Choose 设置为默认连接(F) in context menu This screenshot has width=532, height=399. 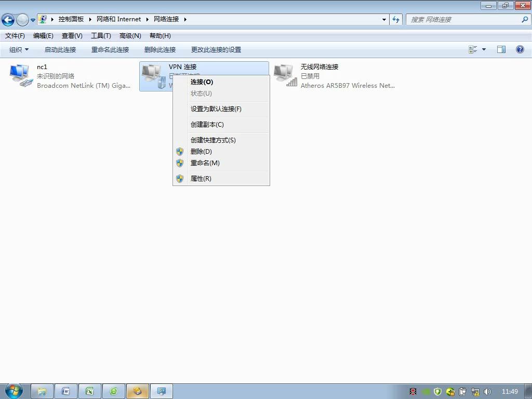tap(221, 109)
